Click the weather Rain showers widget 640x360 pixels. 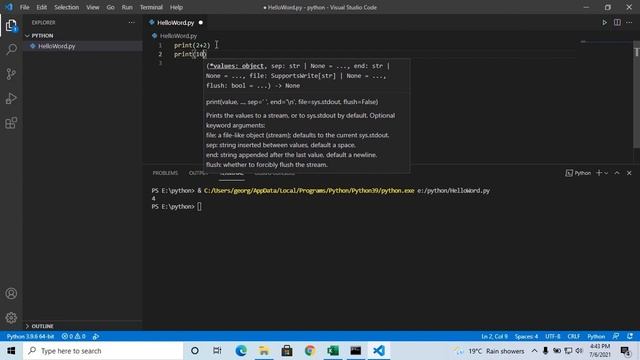pyautogui.click(x=489, y=351)
